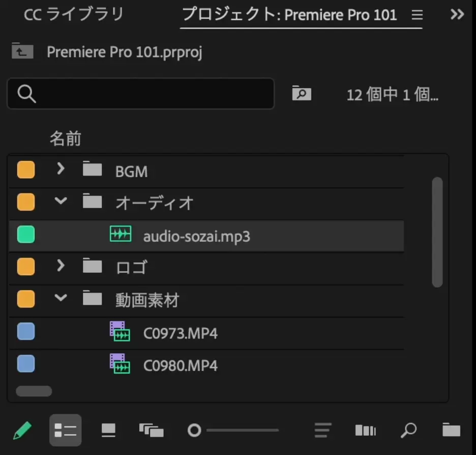
Task: Click the filter bin content icon beside search
Action: 302,94
